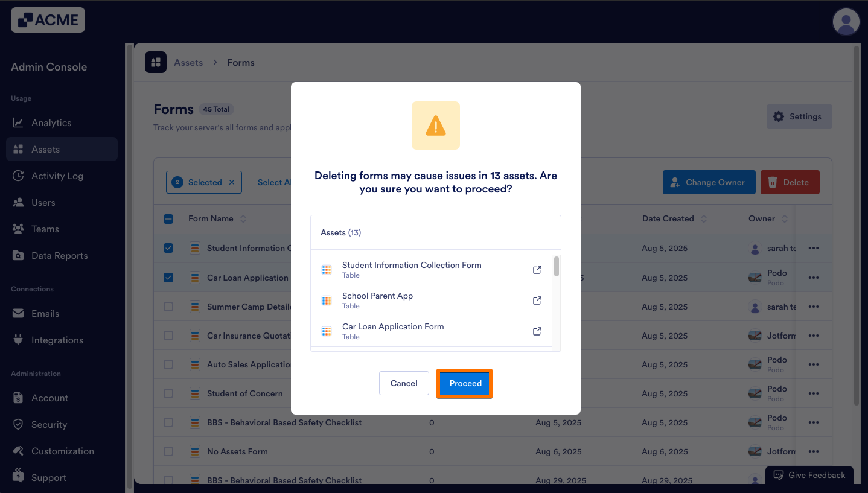The width and height of the screenshot is (868, 493).
Task: Open the Integrations plug icon
Action: [x=18, y=340]
